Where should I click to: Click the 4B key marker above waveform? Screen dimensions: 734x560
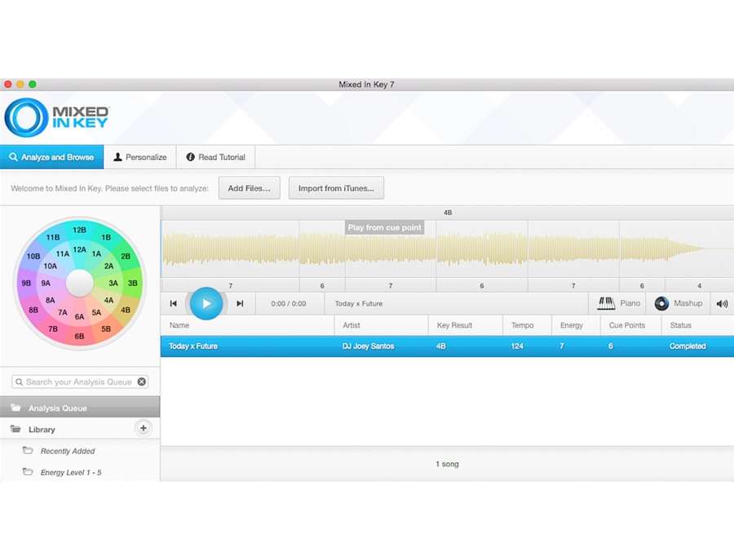pyautogui.click(x=448, y=213)
